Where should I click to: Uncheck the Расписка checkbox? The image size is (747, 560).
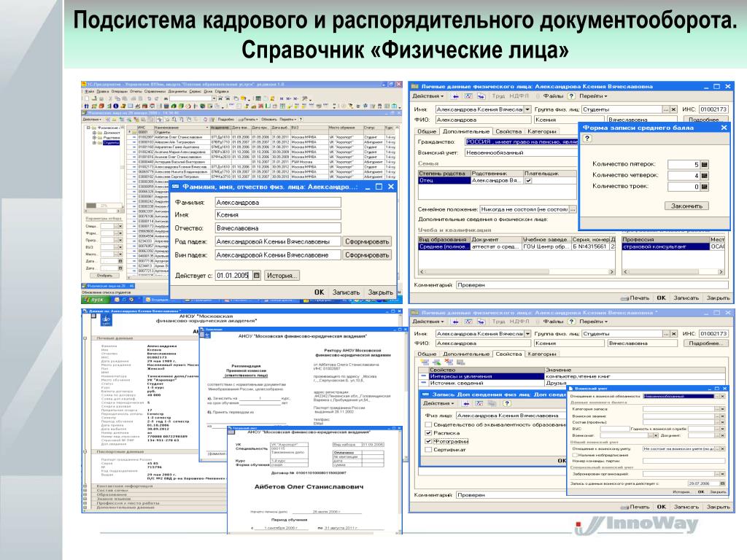(x=428, y=433)
